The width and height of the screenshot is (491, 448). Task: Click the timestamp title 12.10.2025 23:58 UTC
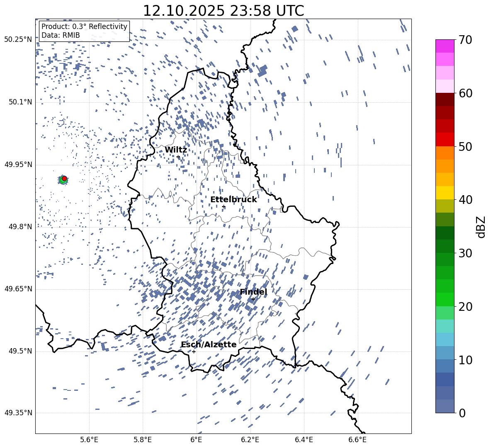pyautogui.click(x=223, y=11)
